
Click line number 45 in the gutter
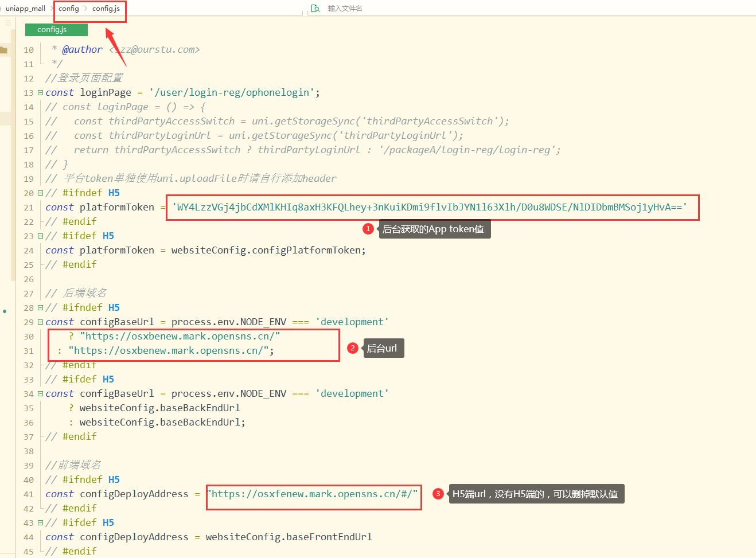29,552
